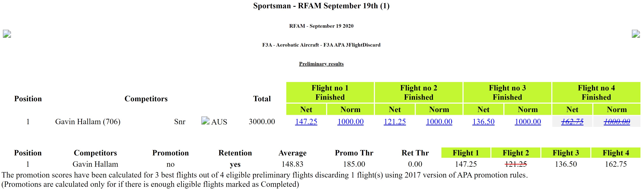Open Flight 2 net score 121.25

tap(395, 121)
